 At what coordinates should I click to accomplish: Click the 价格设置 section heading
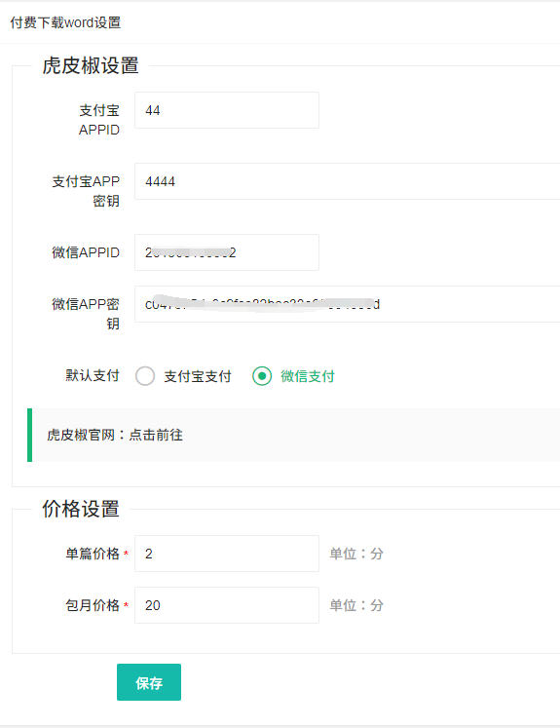(81, 509)
